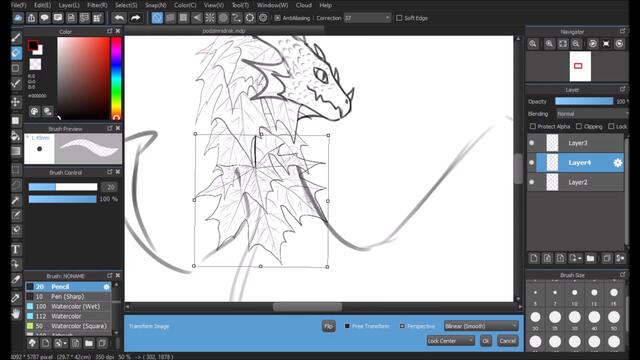Open the Lock Center dropdown

pyautogui.click(x=451, y=341)
